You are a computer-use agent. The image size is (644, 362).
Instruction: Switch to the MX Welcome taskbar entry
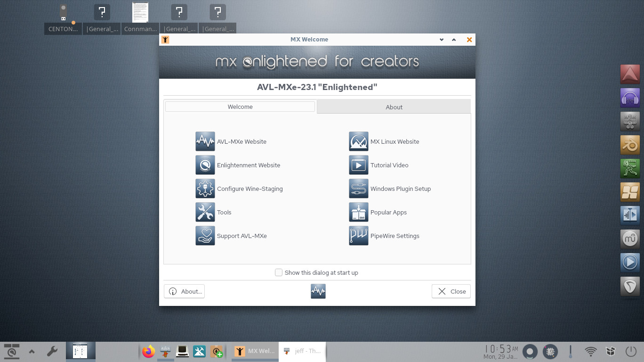(x=255, y=351)
